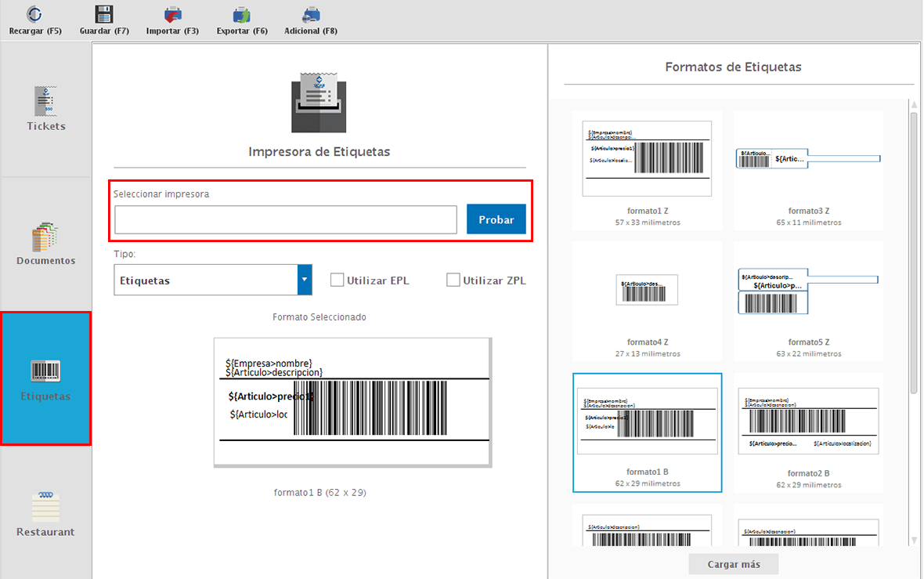Open the Importar (F3) toolbar icon

pos(172,14)
